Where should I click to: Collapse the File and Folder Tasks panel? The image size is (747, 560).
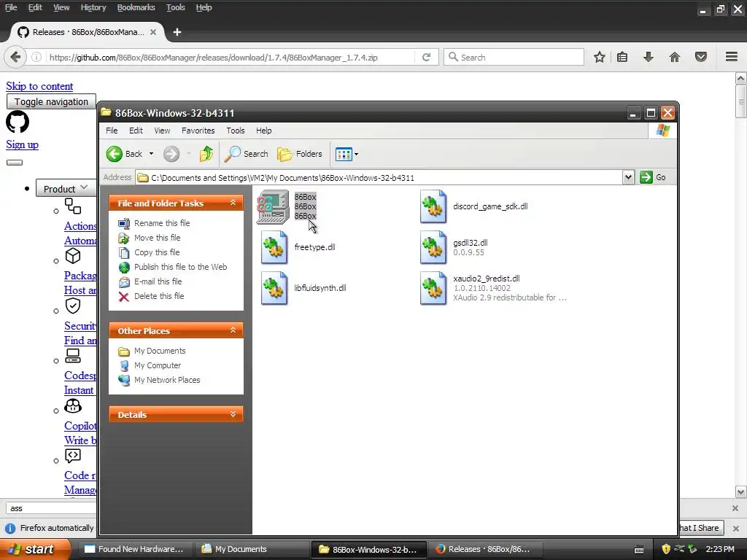click(233, 203)
